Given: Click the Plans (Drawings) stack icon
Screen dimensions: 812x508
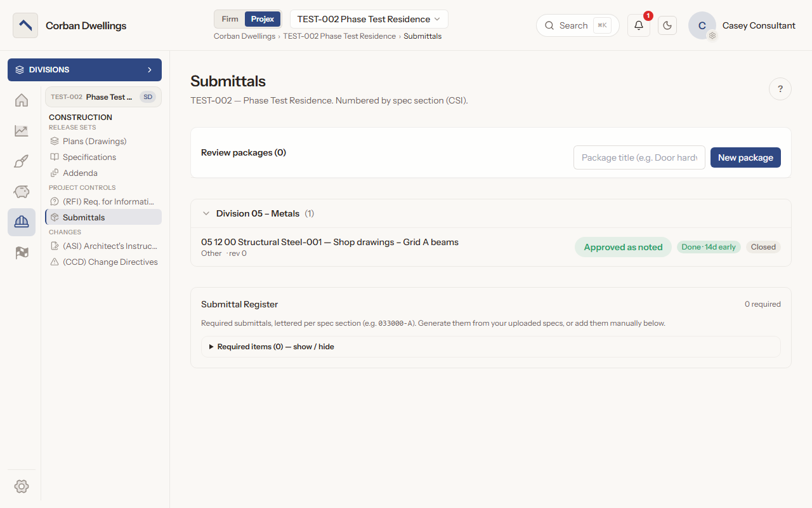Looking at the screenshot, I should [55, 141].
